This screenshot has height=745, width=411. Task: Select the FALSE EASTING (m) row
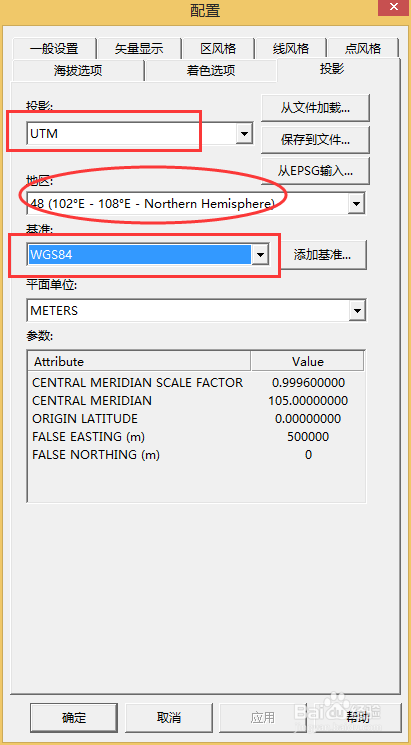(196, 437)
